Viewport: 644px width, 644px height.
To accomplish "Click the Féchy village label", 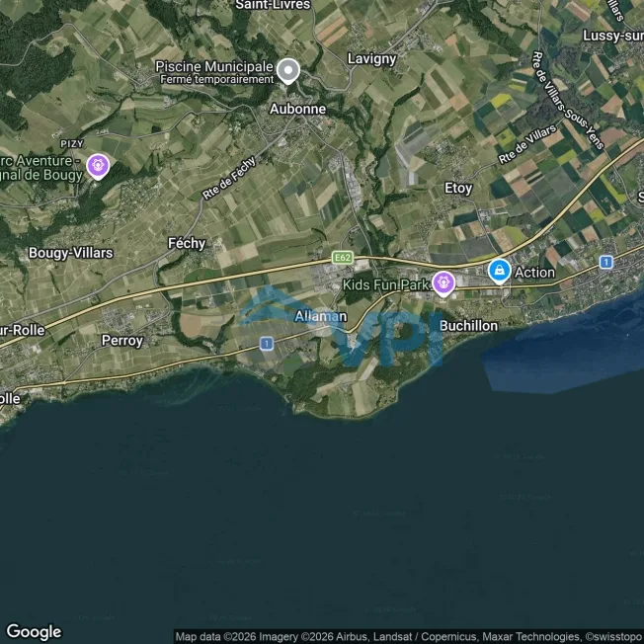I will (187, 244).
